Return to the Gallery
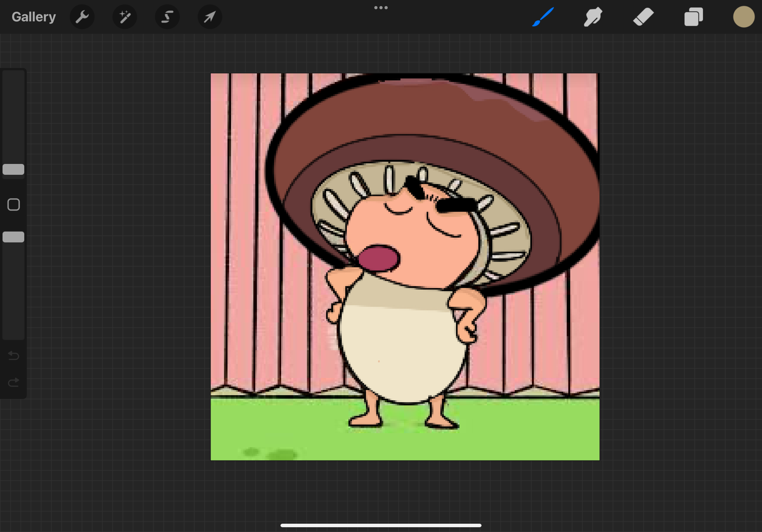The image size is (762, 532). tap(34, 17)
